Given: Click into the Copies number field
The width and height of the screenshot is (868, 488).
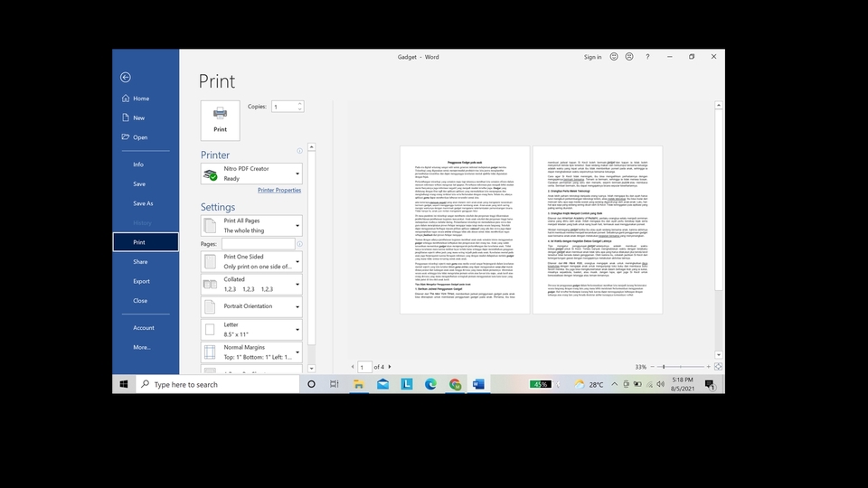Looking at the screenshot, I should pyautogui.click(x=284, y=107).
